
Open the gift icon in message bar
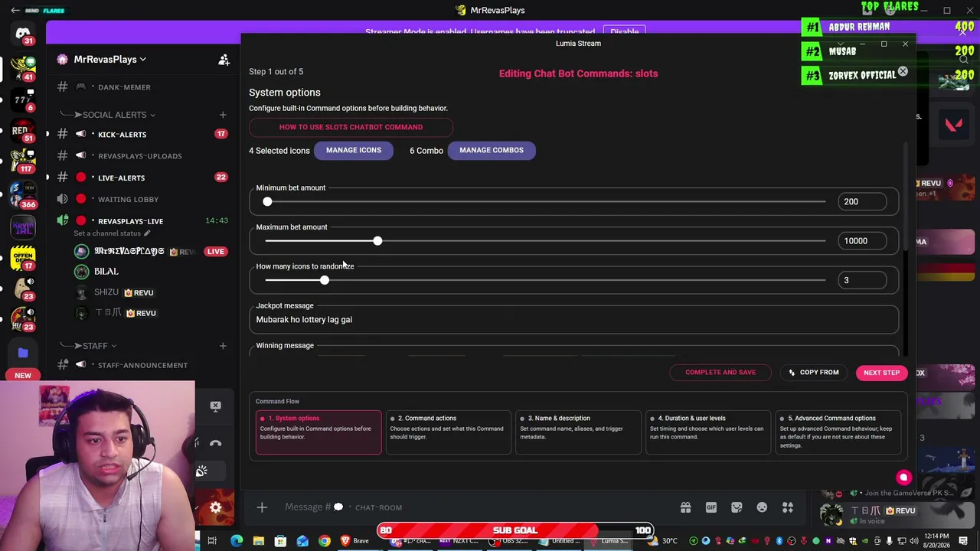pyautogui.click(x=685, y=507)
